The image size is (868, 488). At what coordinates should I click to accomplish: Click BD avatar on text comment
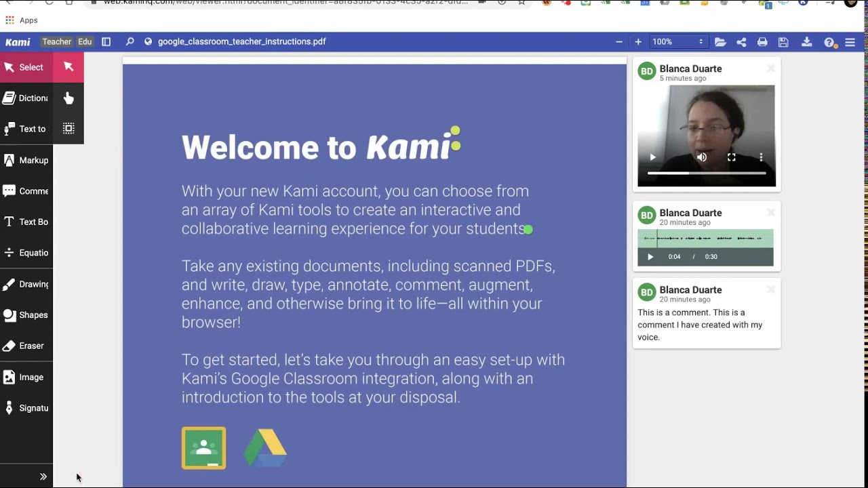click(647, 292)
